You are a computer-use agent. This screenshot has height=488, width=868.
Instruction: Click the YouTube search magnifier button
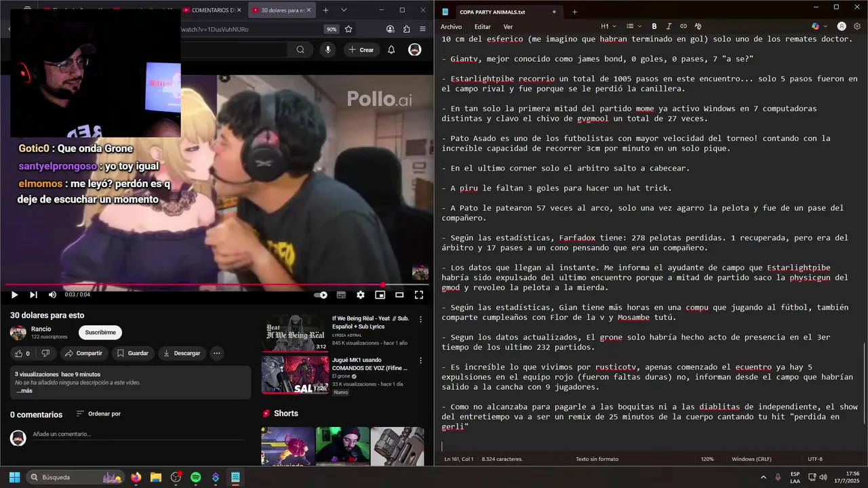[300, 49]
